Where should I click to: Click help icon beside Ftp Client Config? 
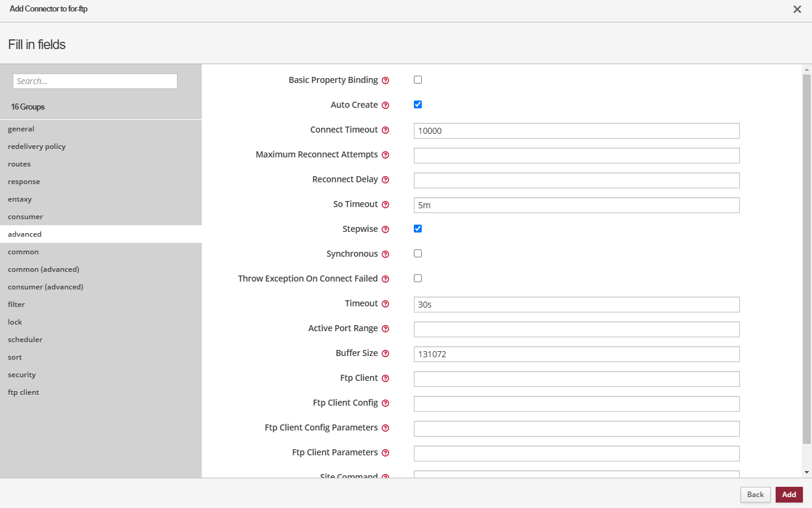pyautogui.click(x=385, y=403)
